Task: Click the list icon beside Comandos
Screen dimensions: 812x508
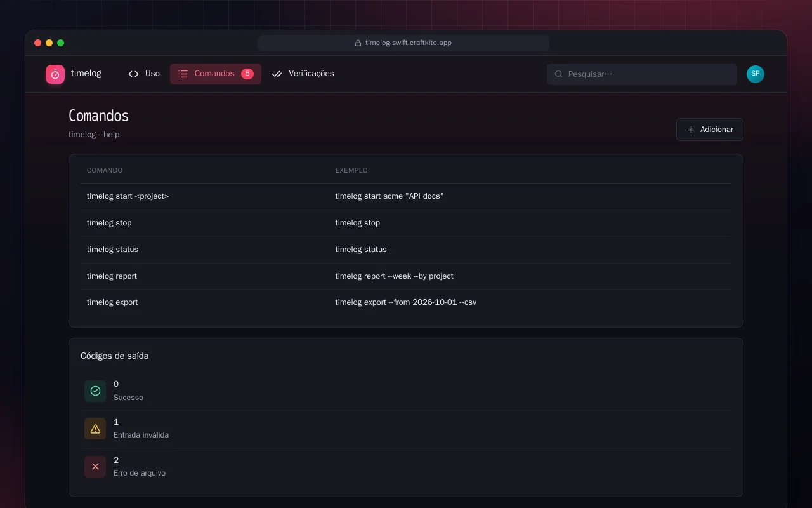Action: pyautogui.click(x=183, y=74)
